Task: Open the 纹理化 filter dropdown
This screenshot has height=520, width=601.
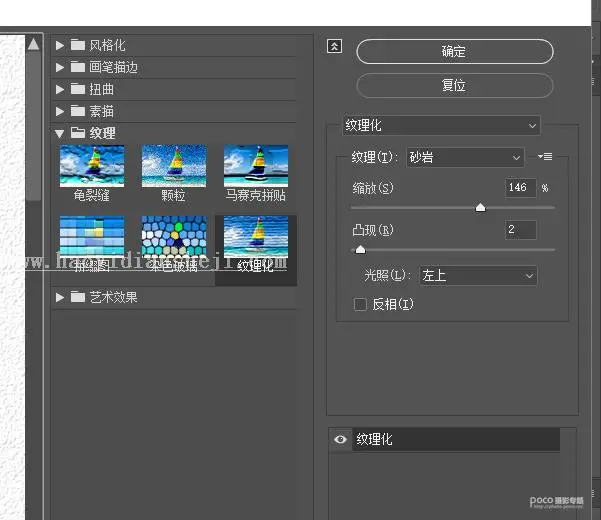Action: (441, 125)
